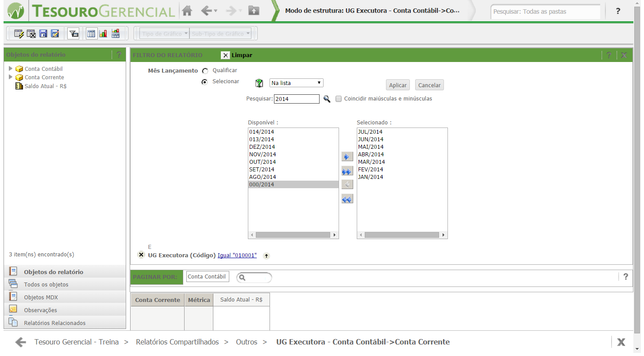This screenshot has width=644, height=356.
Task: Expand the Conta Contábil tree node
Action: click(x=11, y=68)
